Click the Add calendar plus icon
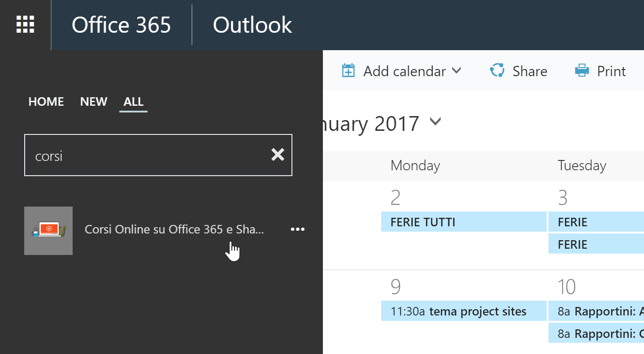The height and width of the screenshot is (354, 644). [348, 71]
